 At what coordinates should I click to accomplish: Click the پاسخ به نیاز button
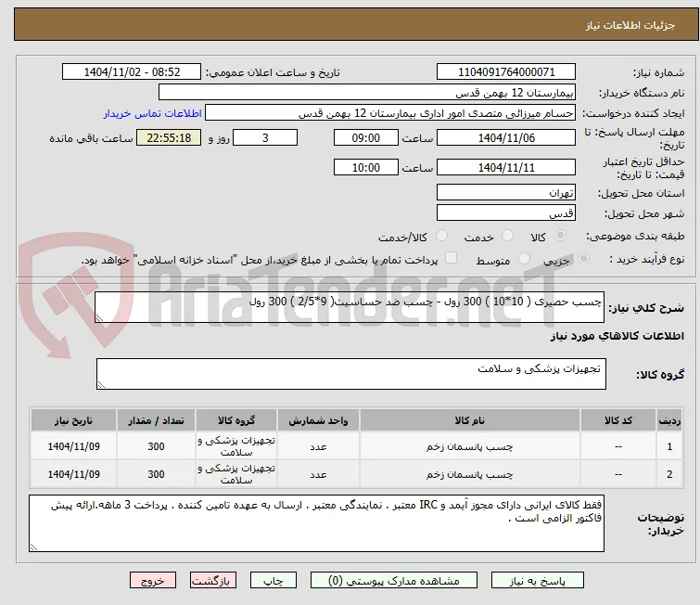click(x=538, y=581)
